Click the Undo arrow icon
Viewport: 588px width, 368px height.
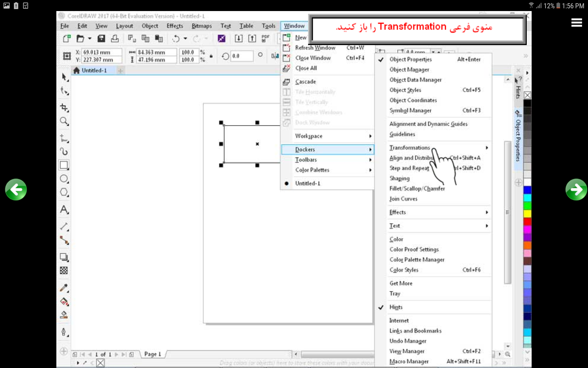pos(176,39)
